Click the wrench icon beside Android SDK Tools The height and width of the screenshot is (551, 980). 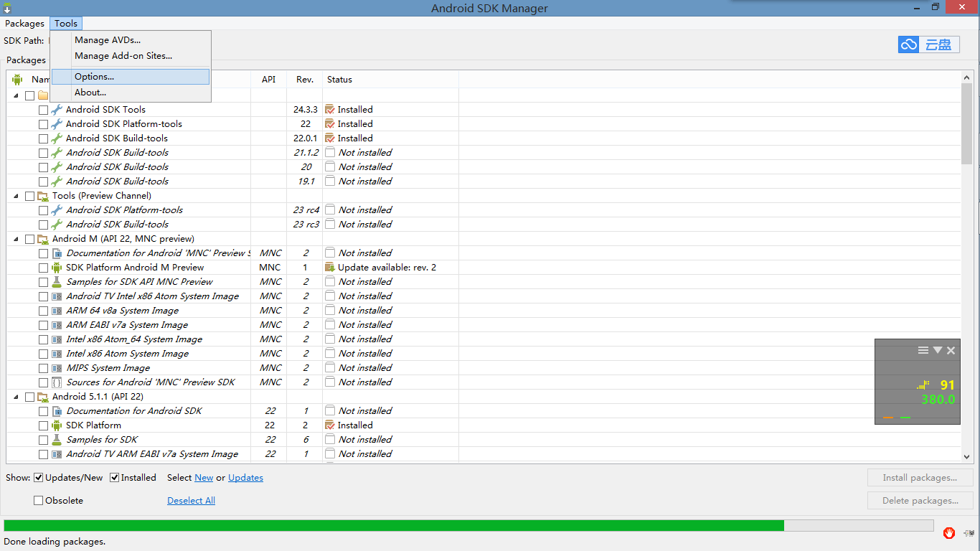(x=57, y=110)
